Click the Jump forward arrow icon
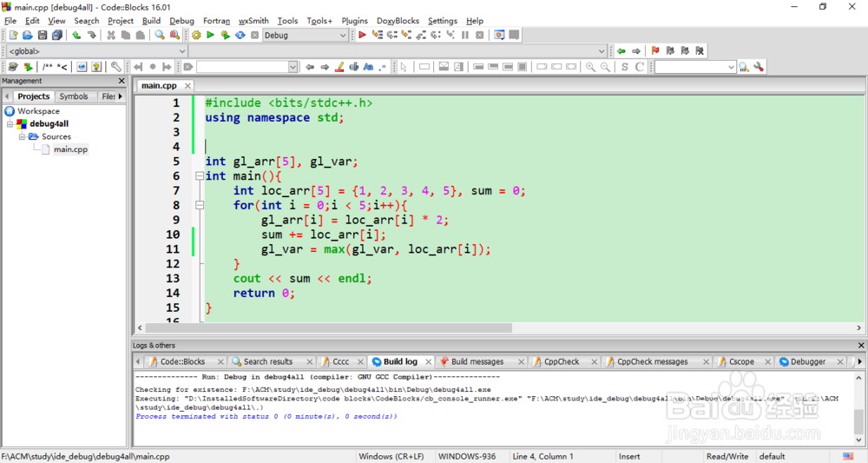This screenshot has width=868, height=463. [x=636, y=51]
